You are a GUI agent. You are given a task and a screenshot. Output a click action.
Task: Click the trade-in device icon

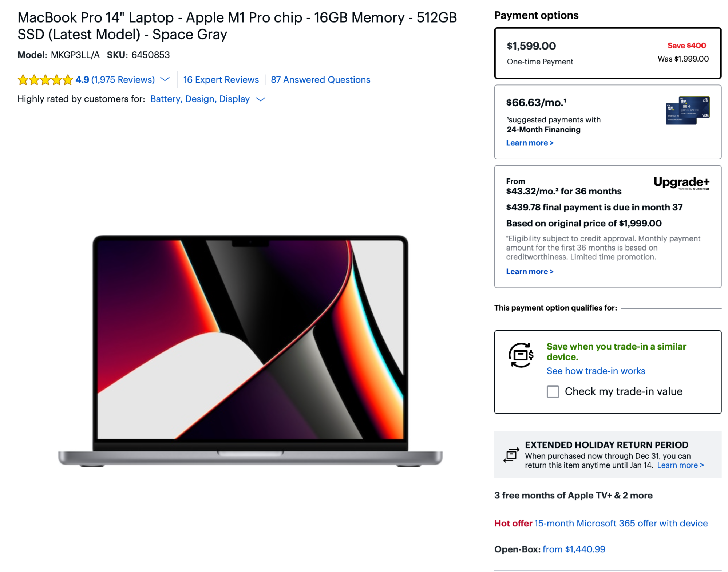pyautogui.click(x=521, y=355)
